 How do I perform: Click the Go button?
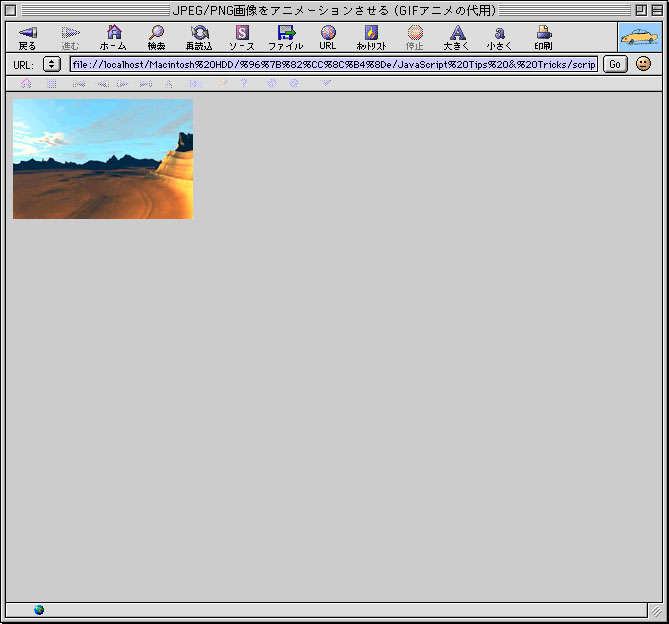615,64
